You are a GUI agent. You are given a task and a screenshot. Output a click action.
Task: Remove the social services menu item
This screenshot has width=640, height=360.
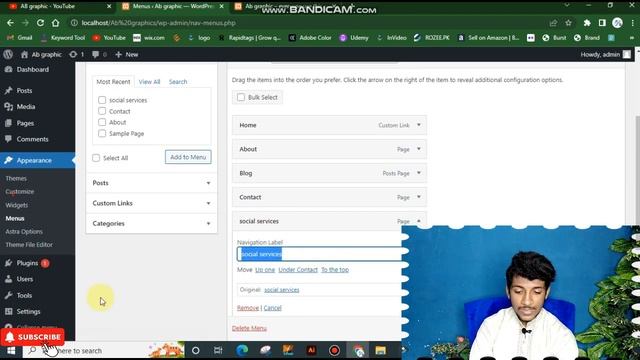coord(248,308)
